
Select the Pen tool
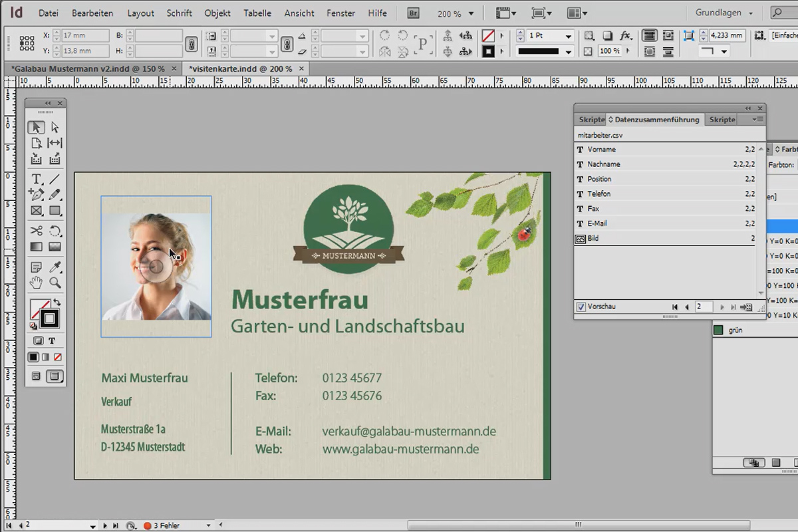pos(37,194)
